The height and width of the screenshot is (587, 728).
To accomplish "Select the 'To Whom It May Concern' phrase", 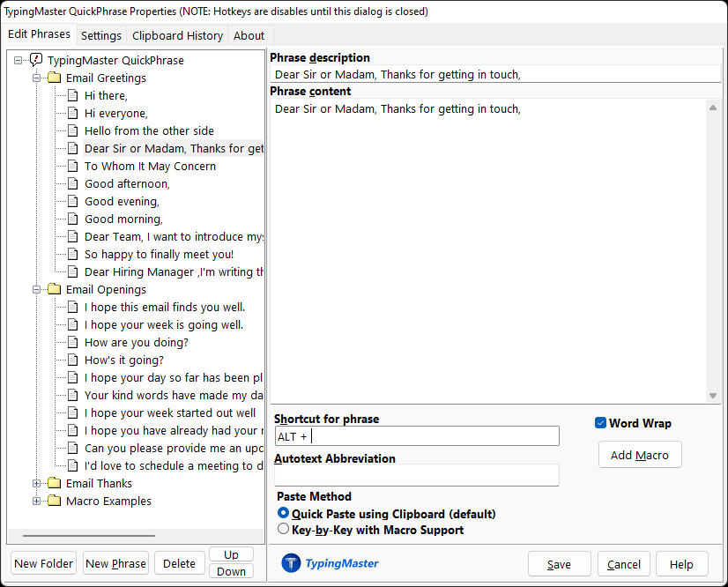I will [150, 166].
